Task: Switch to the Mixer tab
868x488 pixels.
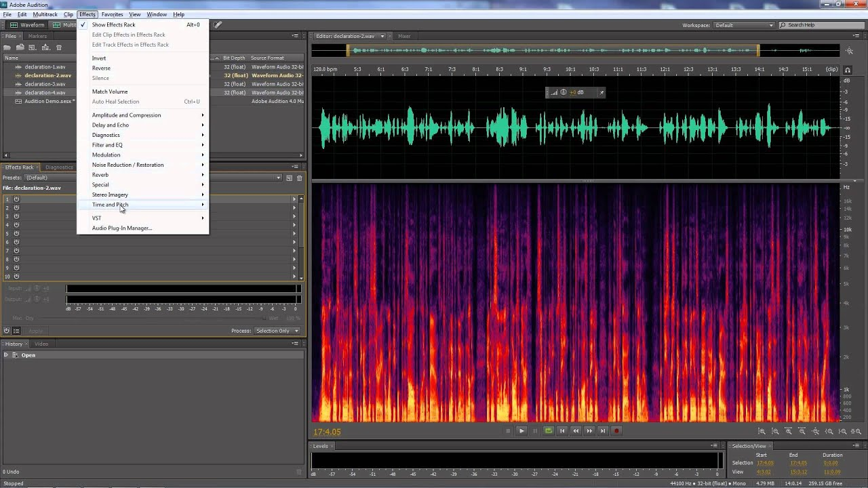Action: (x=404, y=36)
